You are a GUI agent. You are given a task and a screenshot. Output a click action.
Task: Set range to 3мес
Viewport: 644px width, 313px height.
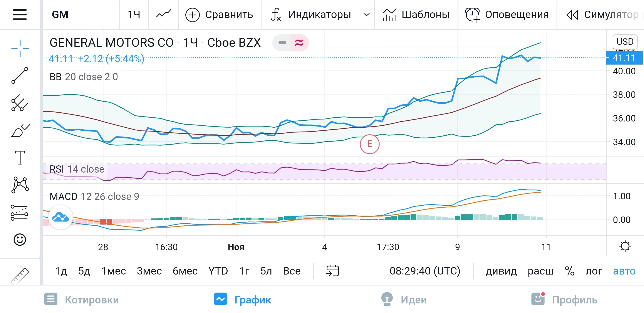pyautogui.click(x=149, y=271)
